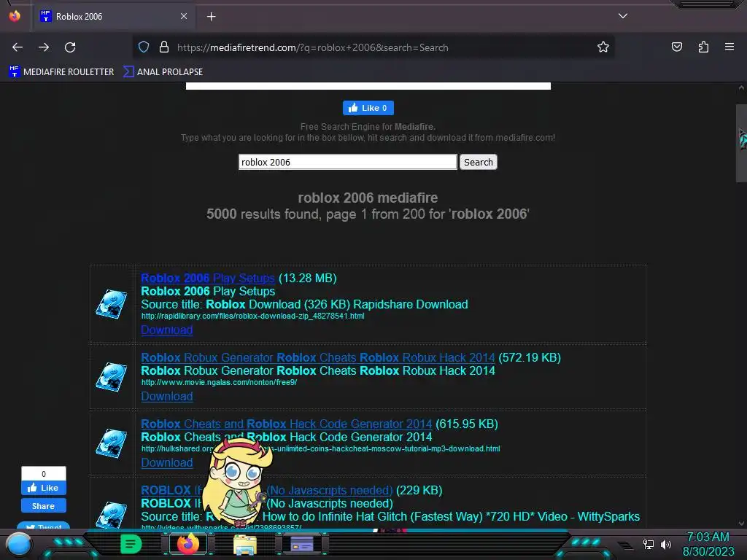Click disk icon beside Robux Generator result
The height and width of the screenshot is (560, 747).
click(x=112, y=377)
